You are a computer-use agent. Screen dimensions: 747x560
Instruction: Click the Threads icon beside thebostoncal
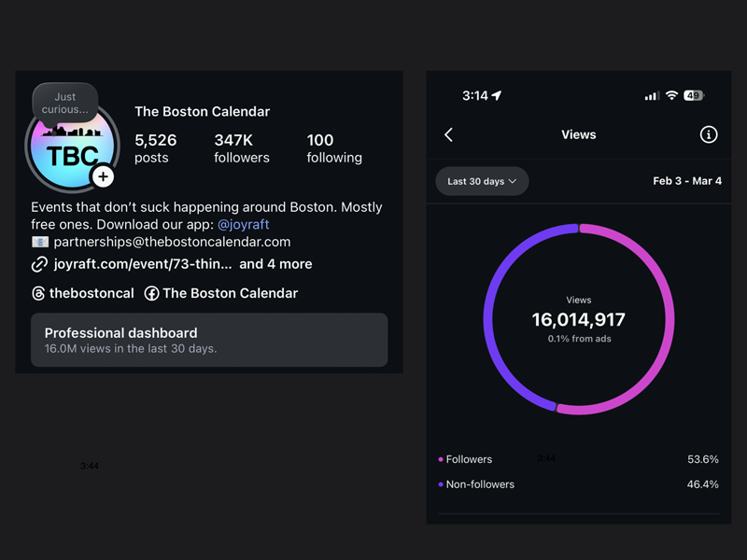[x=38, y=293]
